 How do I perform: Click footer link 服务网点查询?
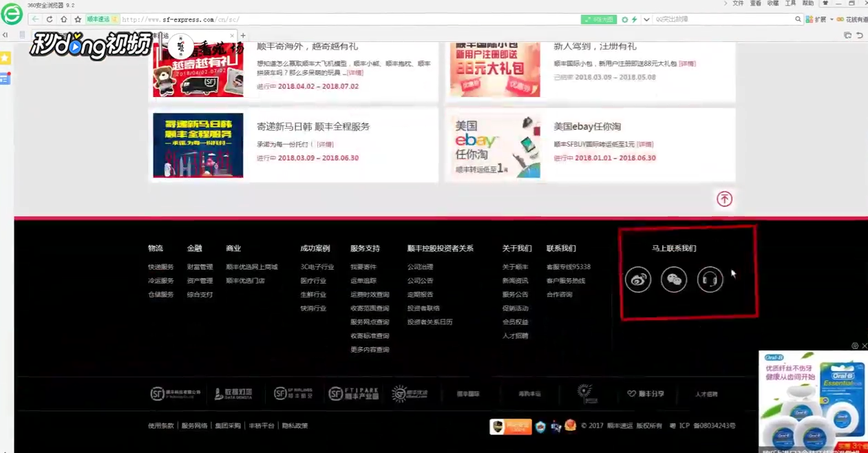370,322
